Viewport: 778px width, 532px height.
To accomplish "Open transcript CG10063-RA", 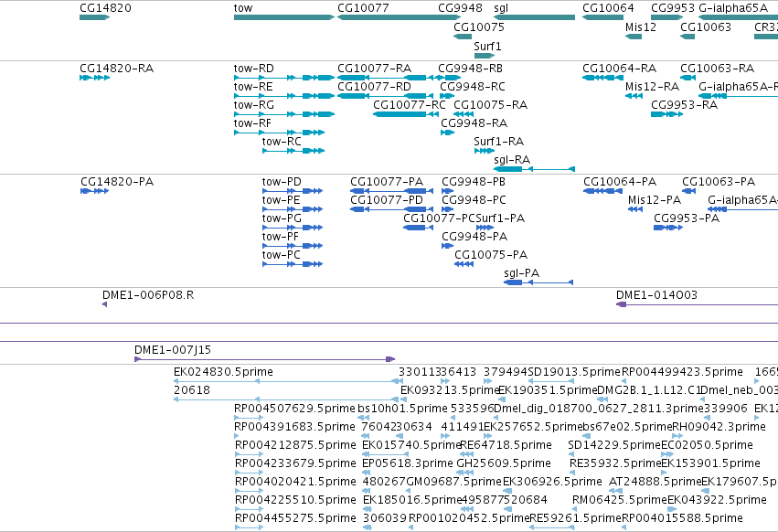I will click(687, 78).
